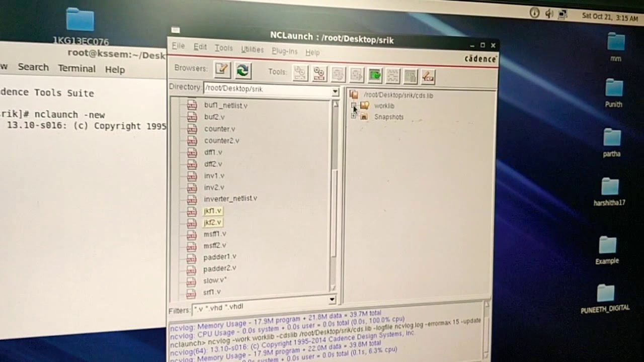644x362 pixels.
Task: Select file dff2.v
Action: coord(213,164)
